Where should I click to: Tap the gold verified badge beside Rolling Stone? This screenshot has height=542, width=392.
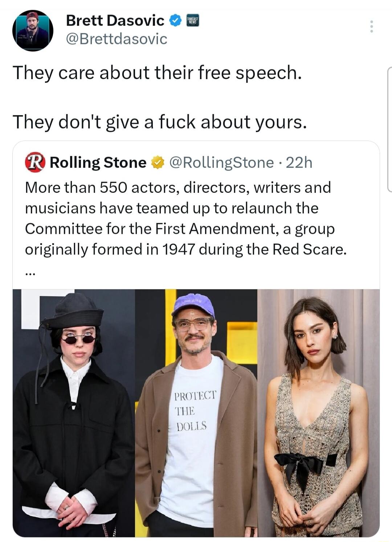click(157, 163)
